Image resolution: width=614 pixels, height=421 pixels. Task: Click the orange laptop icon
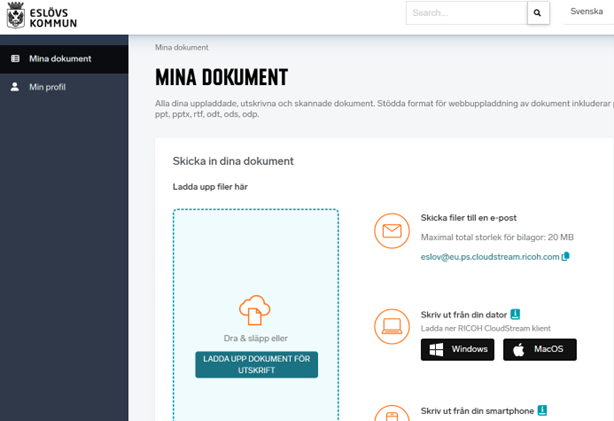392,326
